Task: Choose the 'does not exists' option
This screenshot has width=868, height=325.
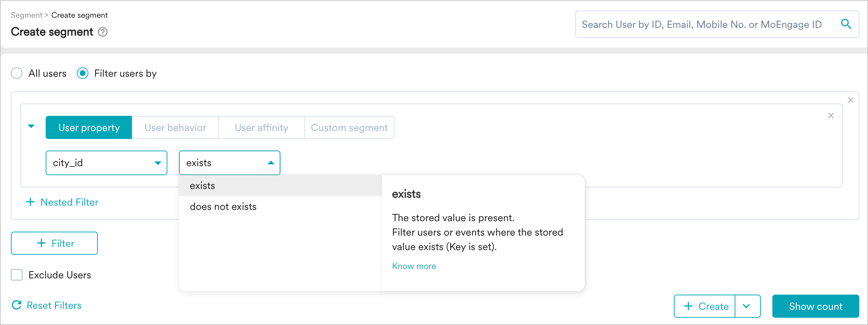Action: [x=223, y=207]
